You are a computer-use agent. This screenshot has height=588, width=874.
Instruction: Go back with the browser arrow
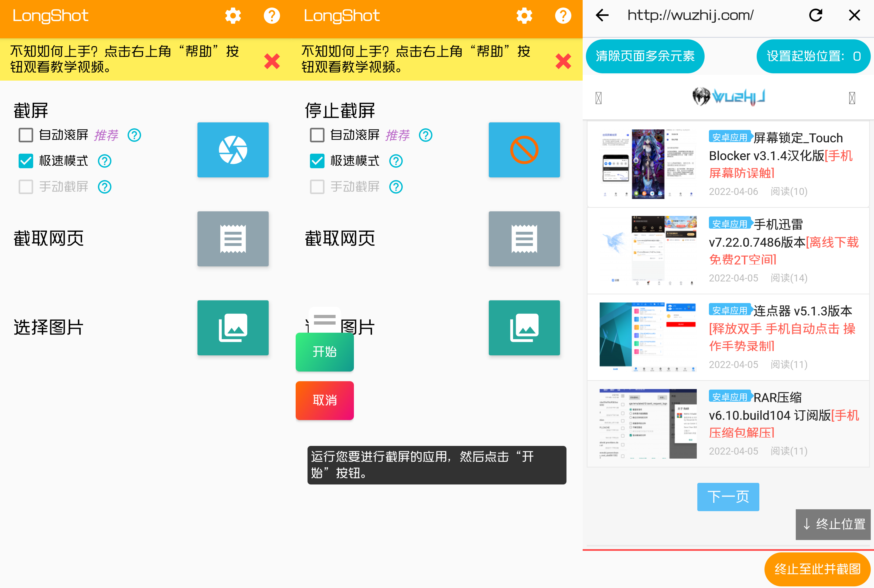[x=602, y=15]
